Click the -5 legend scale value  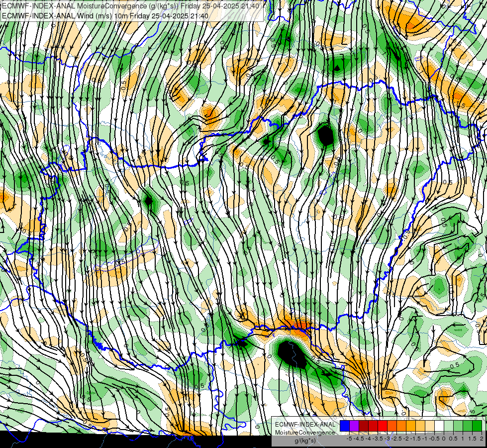click(349, 439)
